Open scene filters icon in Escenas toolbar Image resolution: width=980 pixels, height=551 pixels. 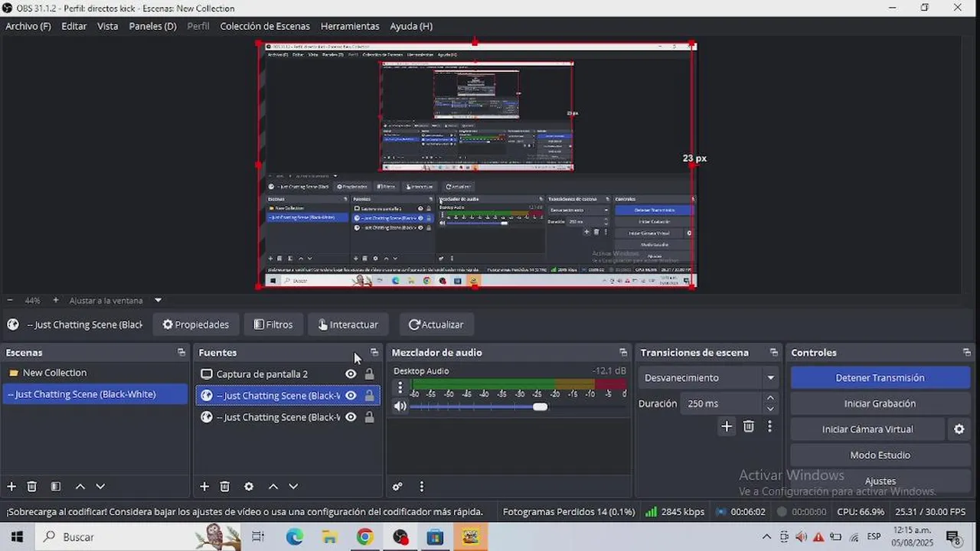(56, 486)
